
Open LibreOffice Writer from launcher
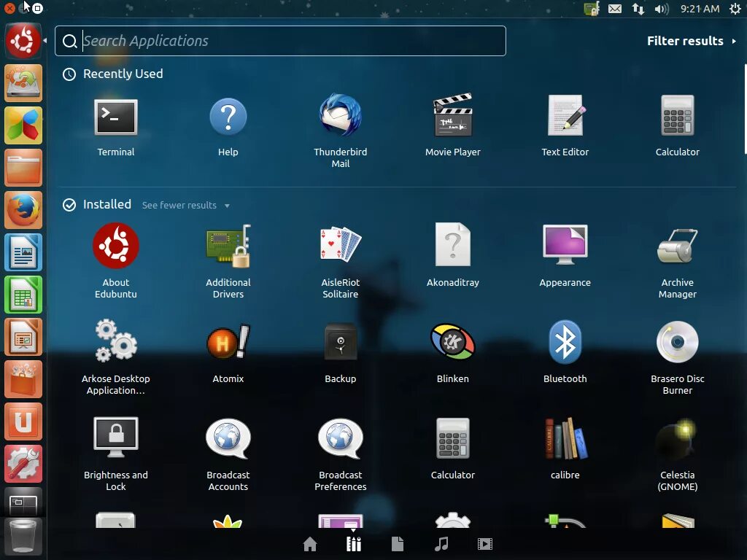point(23,252)
